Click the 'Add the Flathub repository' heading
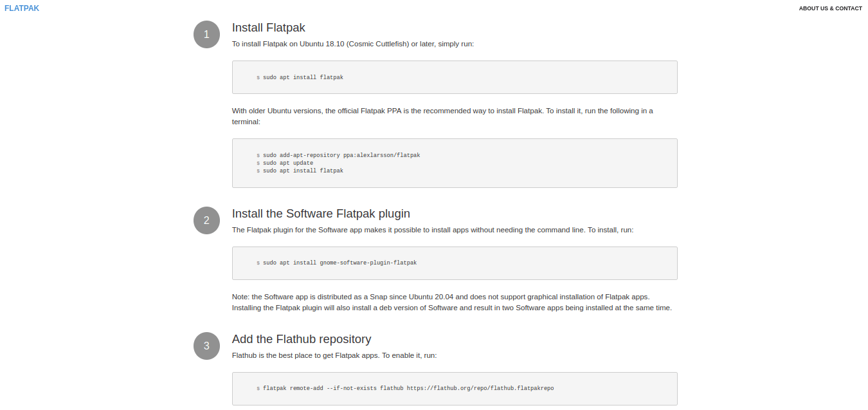Viewport: 868px width, 410px height. pyautogui.click(x=301, y=339)
